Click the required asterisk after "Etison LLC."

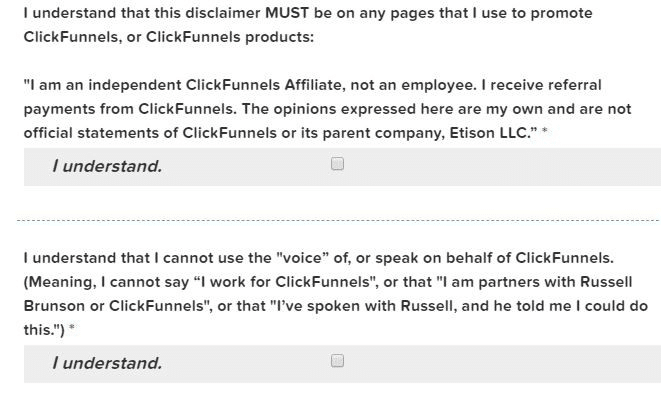coord(544,131)
